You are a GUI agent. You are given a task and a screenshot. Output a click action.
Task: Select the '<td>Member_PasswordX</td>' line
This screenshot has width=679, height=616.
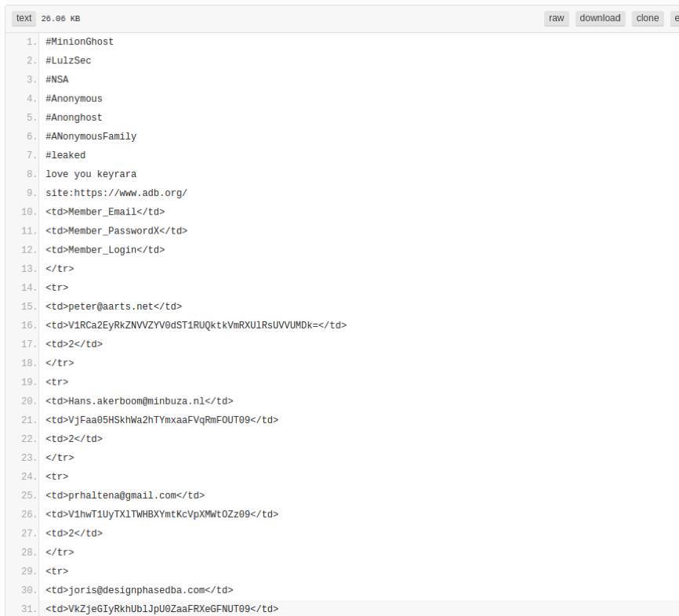[x=117, y=230]
